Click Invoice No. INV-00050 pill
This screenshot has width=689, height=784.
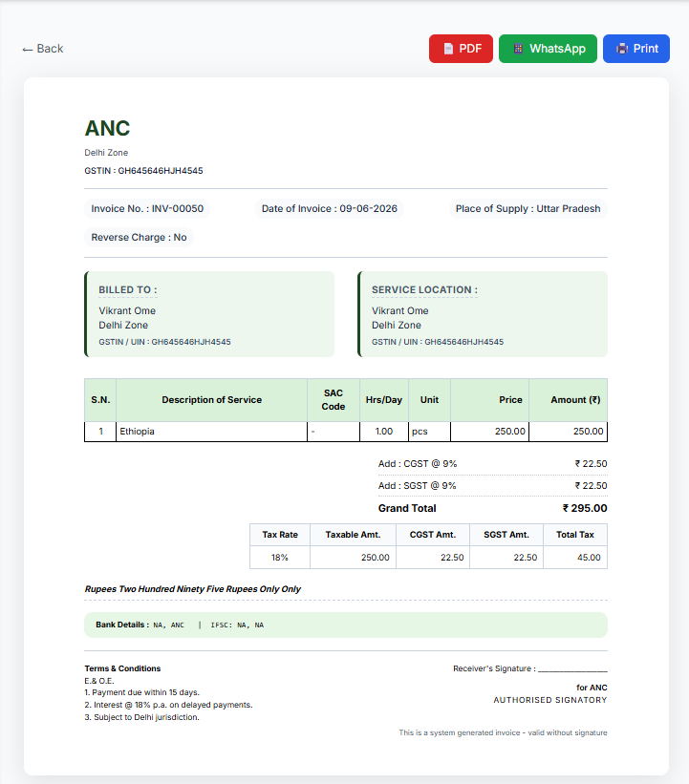point(147,208)
